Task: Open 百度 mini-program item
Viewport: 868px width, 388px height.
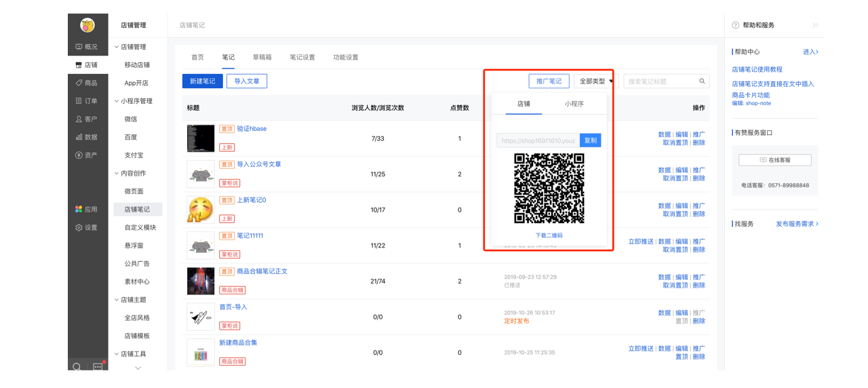Action: pos(131,137)
